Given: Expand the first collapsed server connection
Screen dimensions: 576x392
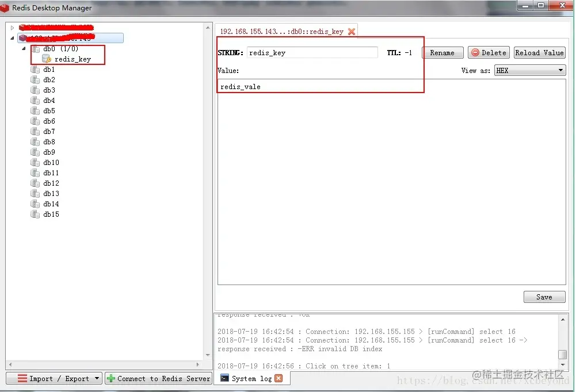Looking at the screenshot, I should coord(12,28).
